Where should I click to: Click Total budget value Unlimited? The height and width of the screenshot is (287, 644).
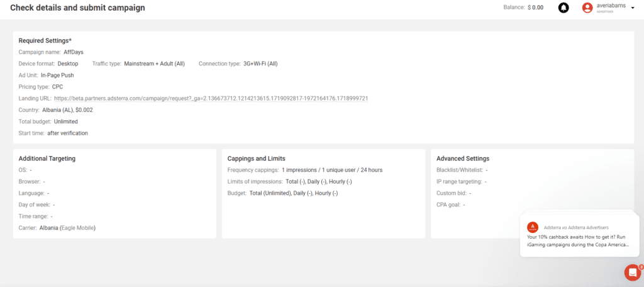[x=65, y=121]
